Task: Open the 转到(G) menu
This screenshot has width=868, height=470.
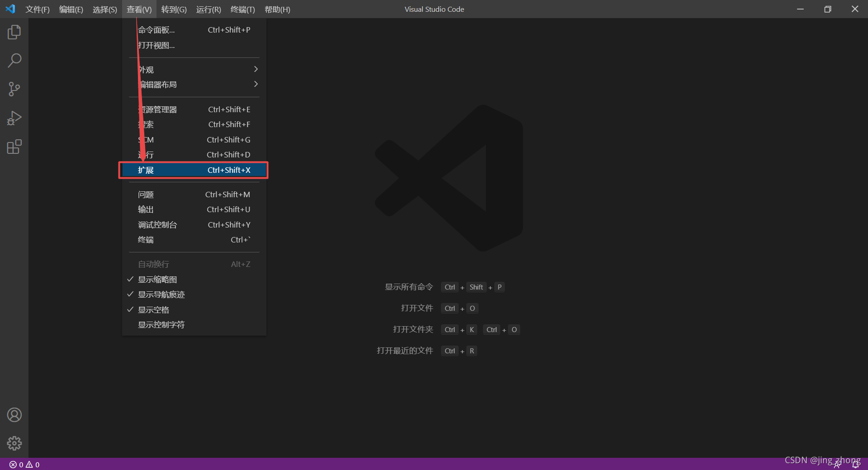Action: [174, 9]
